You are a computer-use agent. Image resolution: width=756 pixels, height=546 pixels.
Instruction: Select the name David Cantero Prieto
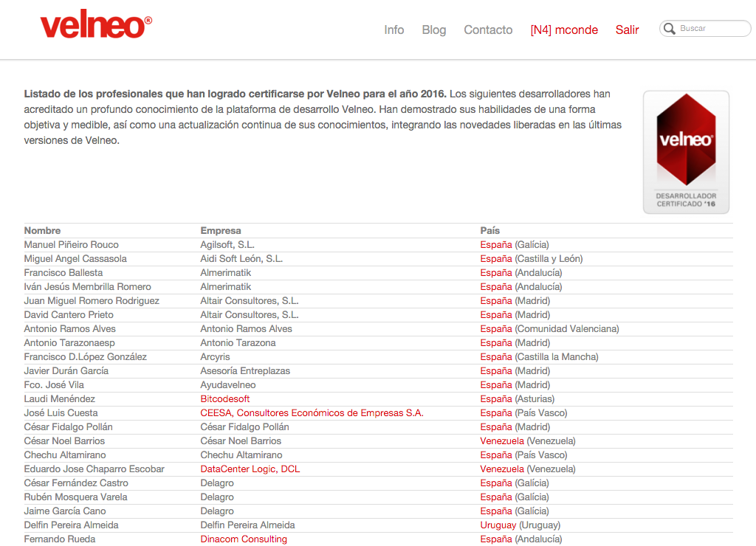click(x=69, y=314)
